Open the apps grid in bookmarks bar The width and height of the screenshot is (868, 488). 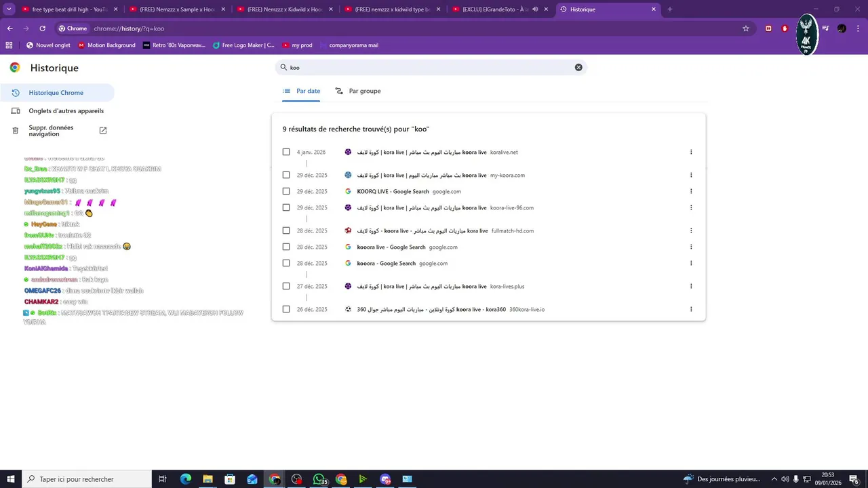(9, 45)
